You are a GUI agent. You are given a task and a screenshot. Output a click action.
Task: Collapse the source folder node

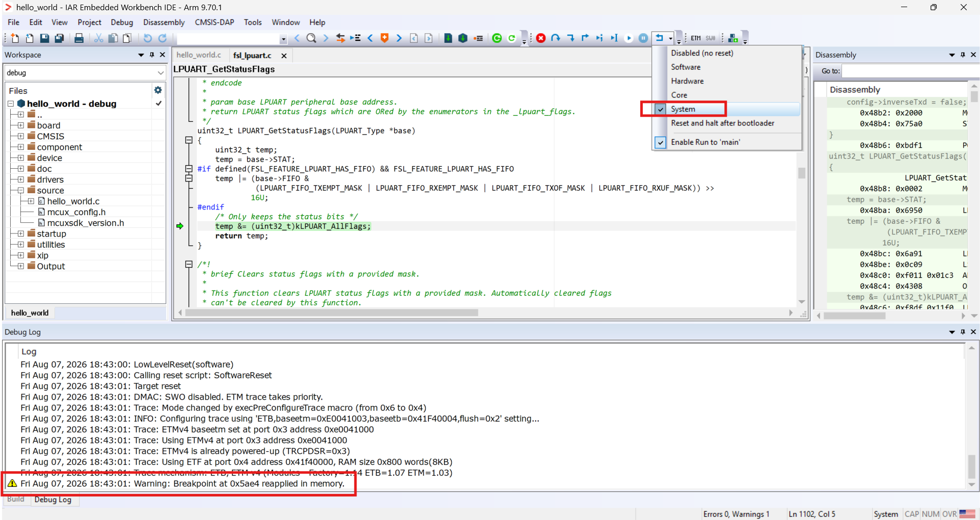tap(20, 191)
